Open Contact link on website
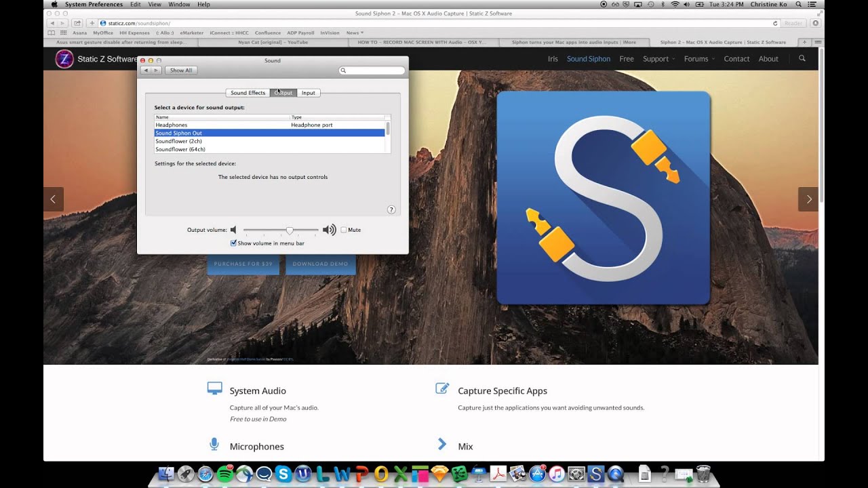The width and height of the screenshot is (868, 488). coord(736,59)
